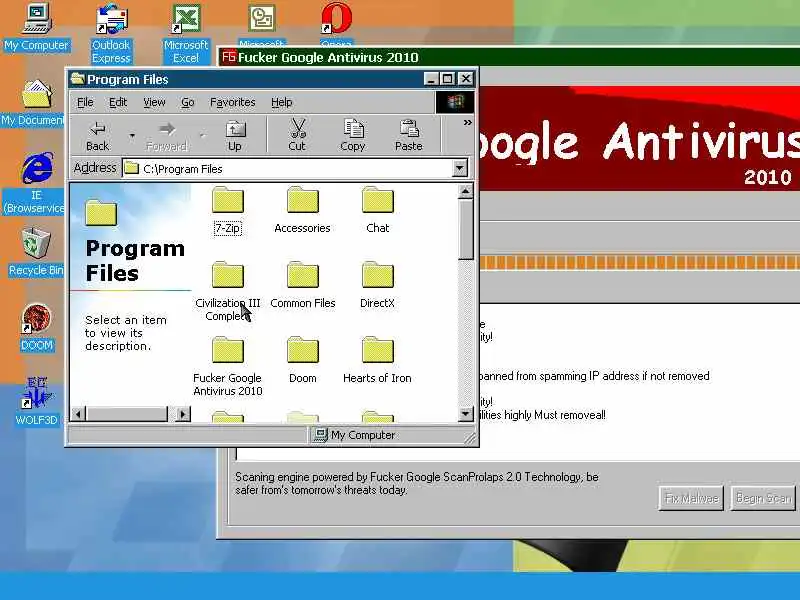This screenshot has width=800, height=600.
Task: Select the Accessories folder
Action: coord(303,211)
